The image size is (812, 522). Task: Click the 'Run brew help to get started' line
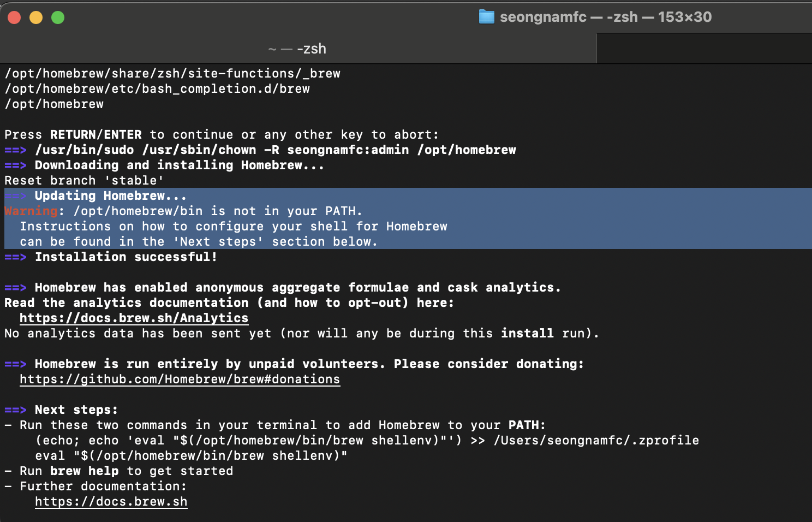(119, 471)
